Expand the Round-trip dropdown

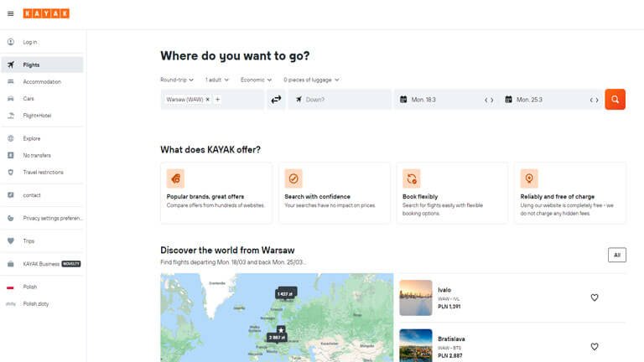tap(177, 80)
